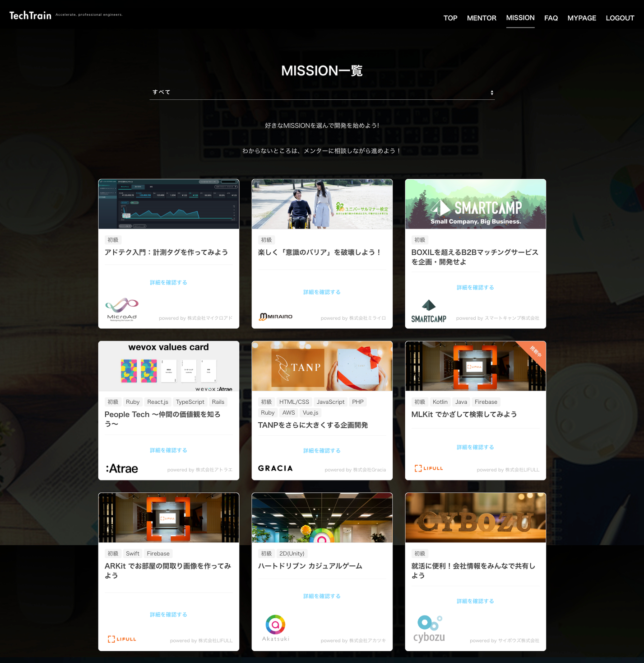The width and height of the screenshot is (644, 663).
Task: Open the MISSION tab in the navigation
Action: click(520, 18)
